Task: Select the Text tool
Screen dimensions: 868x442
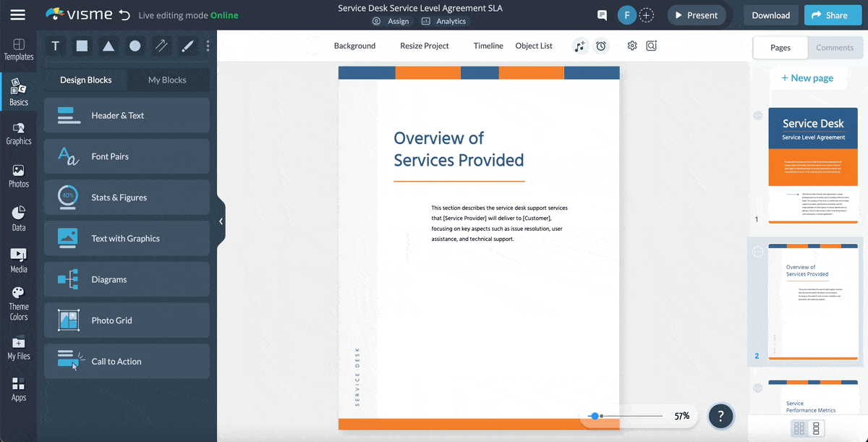Action: point(55,46)
